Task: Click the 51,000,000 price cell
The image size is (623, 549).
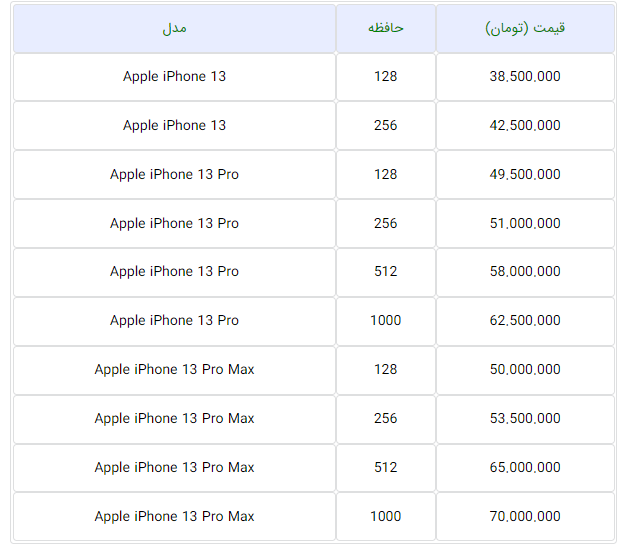Action: pyautogui.click(x=525, y=224)
